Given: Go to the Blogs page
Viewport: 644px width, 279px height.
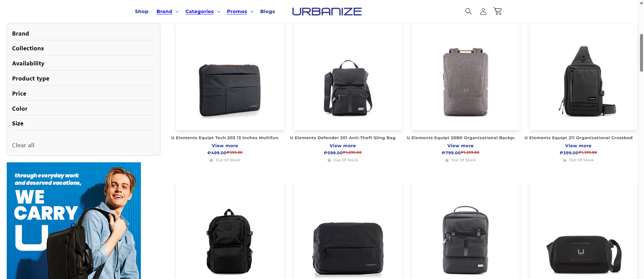Looking at the screenshot, I should click(267, 11).
